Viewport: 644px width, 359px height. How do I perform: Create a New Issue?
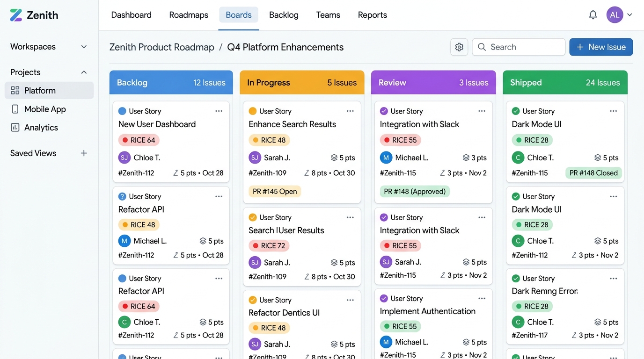click(x=601, y=47)
